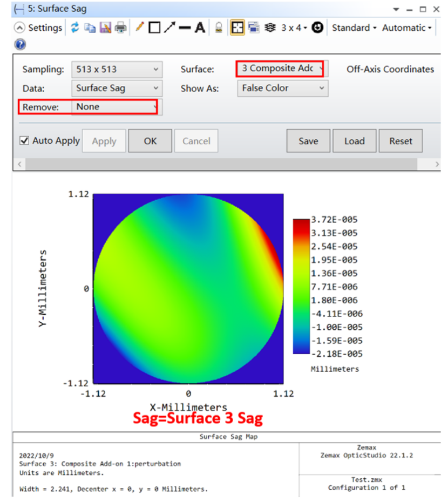Click the Test.zmx file name text

click(x=366, y=479)
